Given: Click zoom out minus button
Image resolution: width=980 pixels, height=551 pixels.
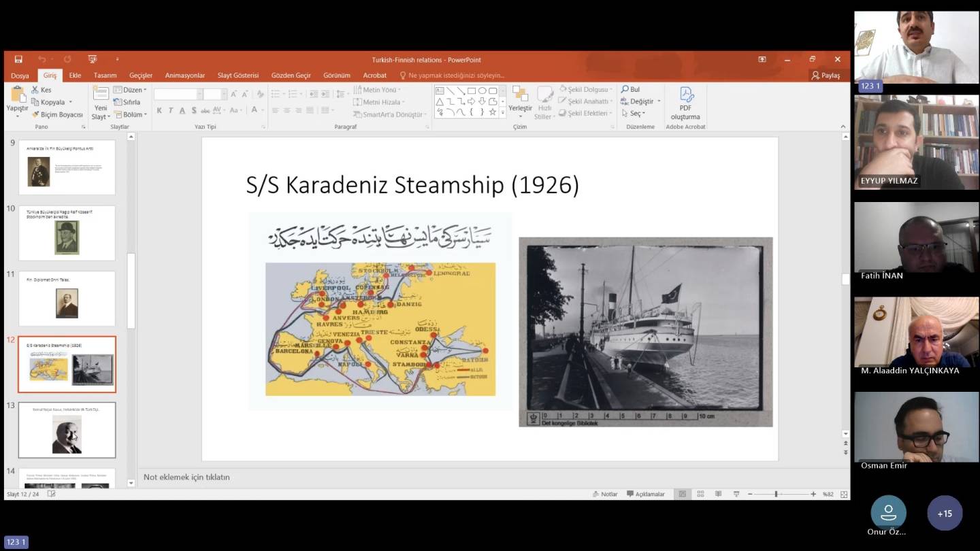Looking at the screenshot, I should (x=750, y=494).
